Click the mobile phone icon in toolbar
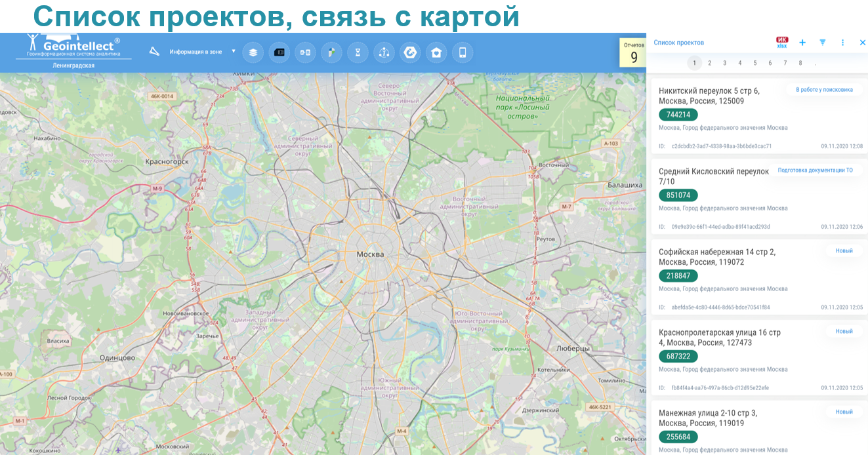This screenshot has height=455, width=868. click(463, 52)
